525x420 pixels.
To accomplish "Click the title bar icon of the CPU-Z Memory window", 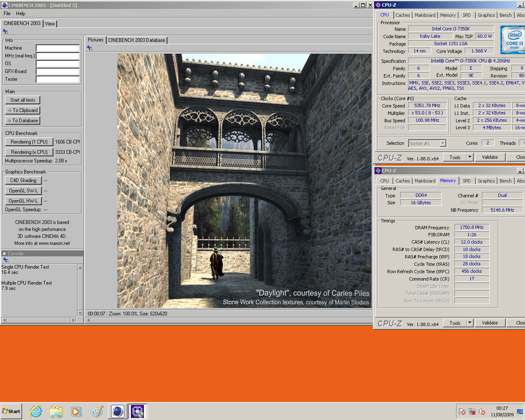I will tap(378, 171).
